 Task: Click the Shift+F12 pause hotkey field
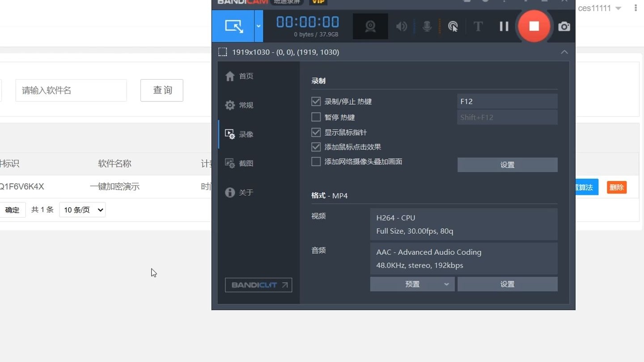(x=507, y=117)
